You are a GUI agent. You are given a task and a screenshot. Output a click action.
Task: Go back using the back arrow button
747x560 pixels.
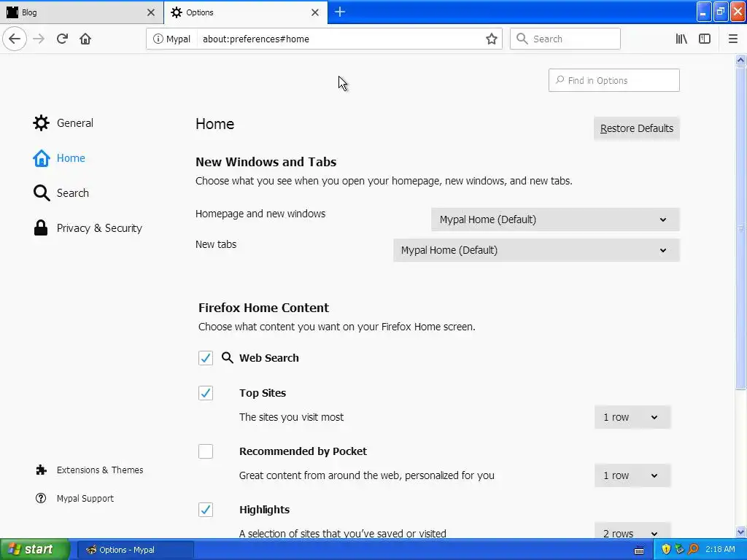click(15, 39)
